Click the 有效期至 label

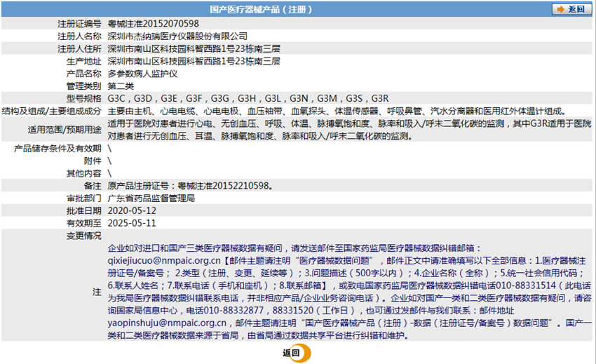(x=84, y=223)
